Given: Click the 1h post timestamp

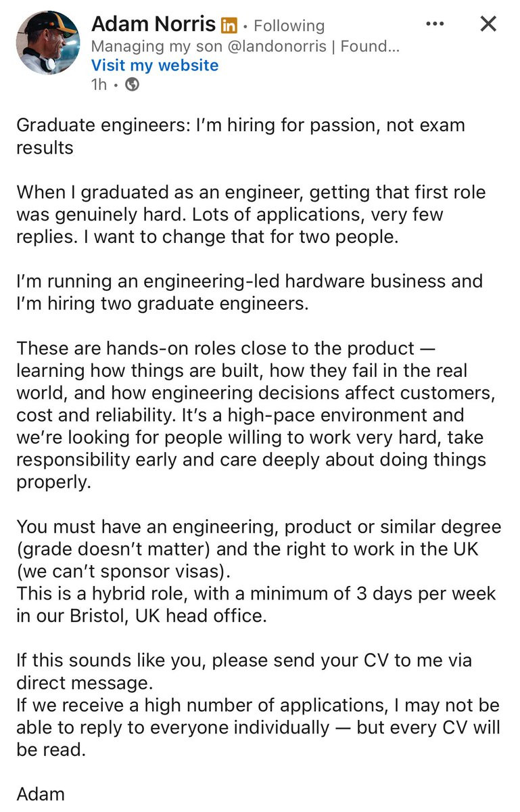Looking at the screenshot, I should 98,85.
